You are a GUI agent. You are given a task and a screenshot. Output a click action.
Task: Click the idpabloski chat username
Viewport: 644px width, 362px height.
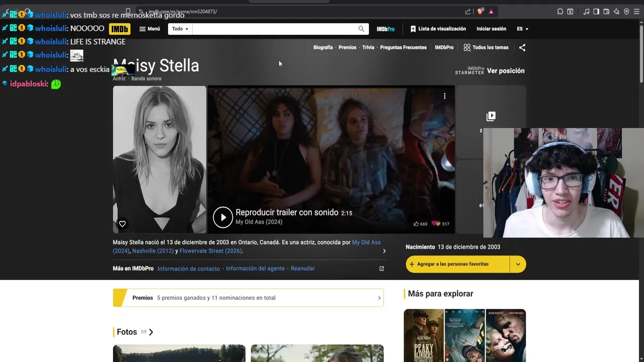pos(29,84)
